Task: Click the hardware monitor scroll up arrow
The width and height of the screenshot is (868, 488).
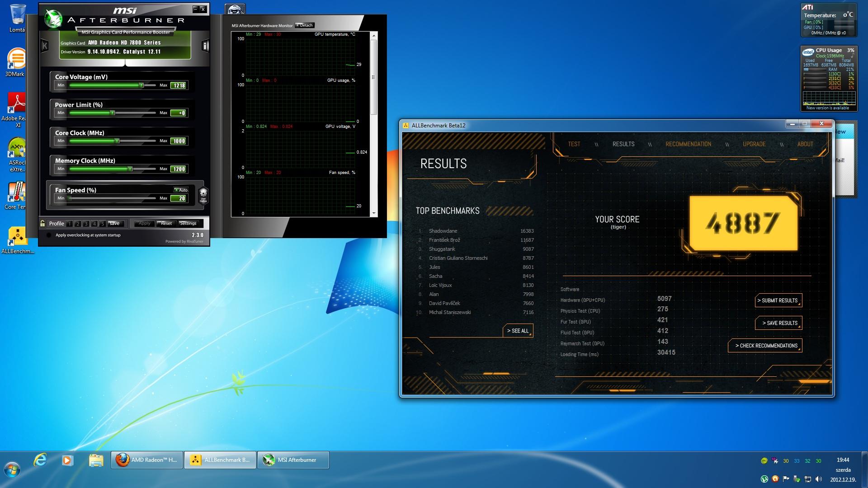Action: tap(374, 35)
